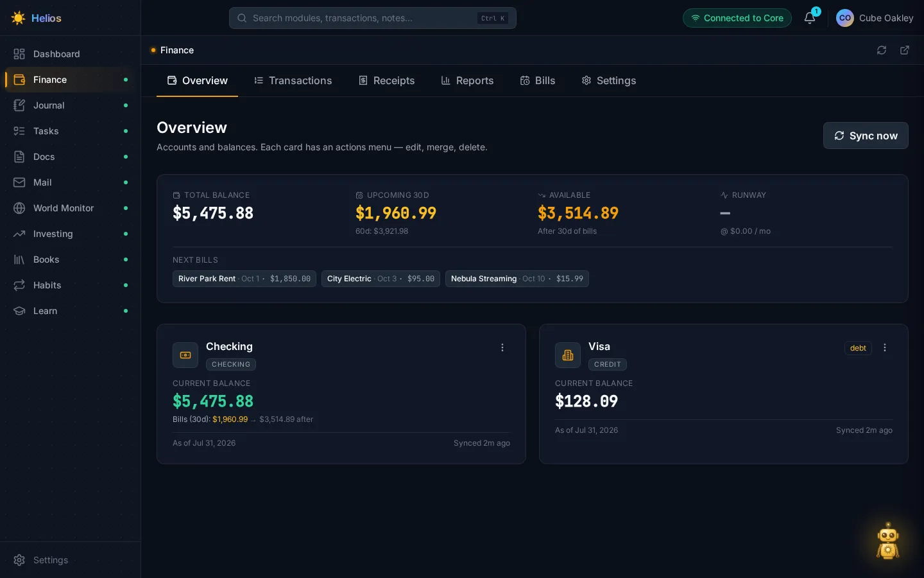
Task: Click the Connected to Core status
Action: [737, 18]
